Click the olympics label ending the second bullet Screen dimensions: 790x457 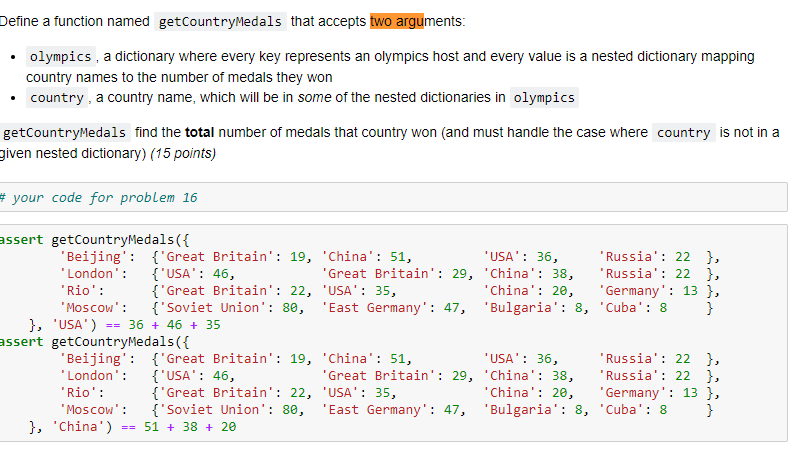[544, 97]
